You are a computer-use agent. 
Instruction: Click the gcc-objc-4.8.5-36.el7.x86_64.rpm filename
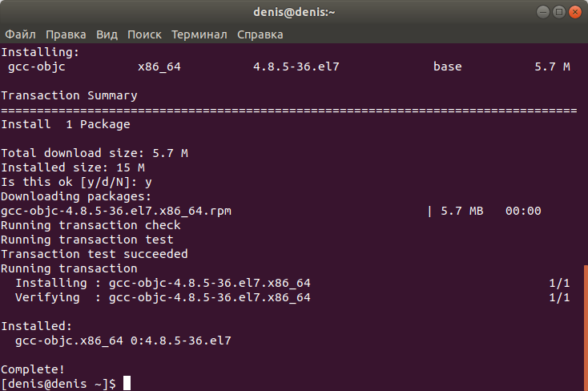(116, 211)
